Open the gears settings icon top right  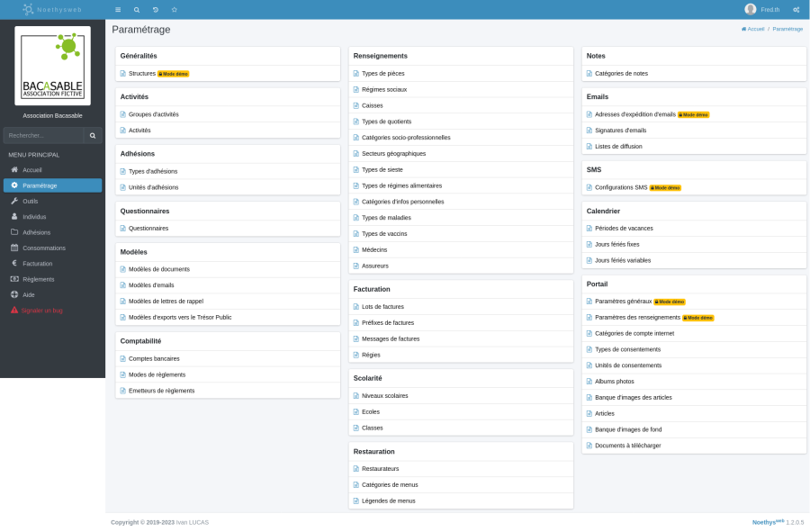pyautogui.click(x=796, y=9)
